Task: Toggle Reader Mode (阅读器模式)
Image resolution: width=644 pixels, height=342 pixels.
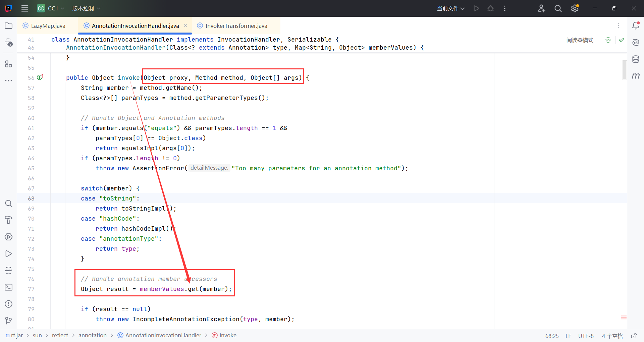Action: click(x=580, y=40)
